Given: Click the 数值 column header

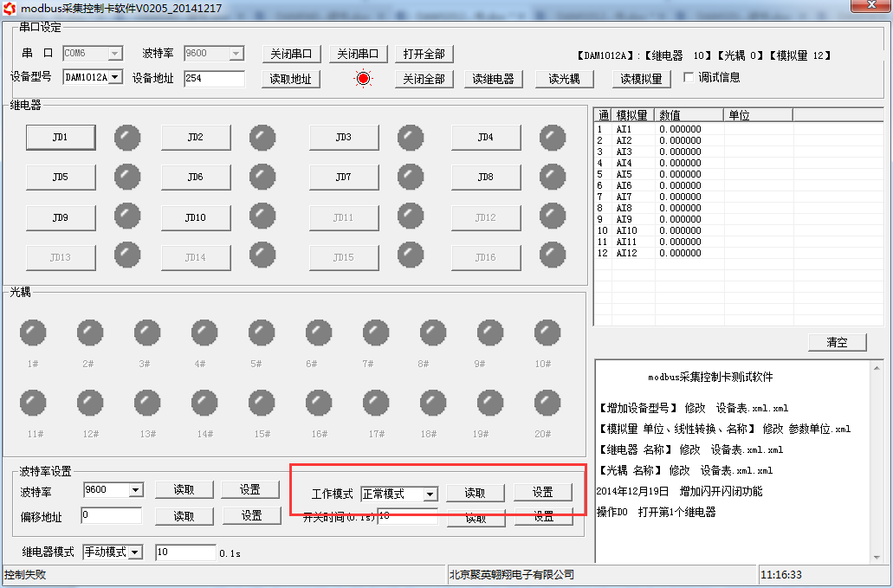Looking at the screenshot, I should (689, 115).
